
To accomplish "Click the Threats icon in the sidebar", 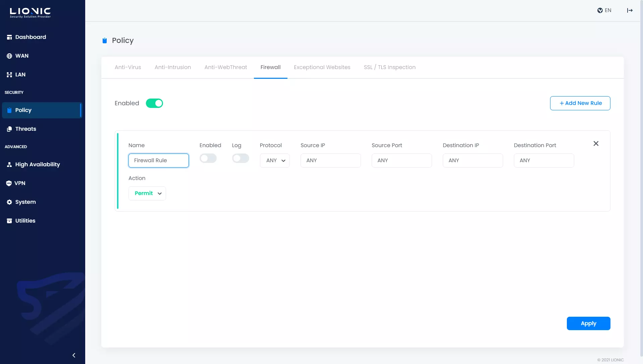I will tap(9, 129).
